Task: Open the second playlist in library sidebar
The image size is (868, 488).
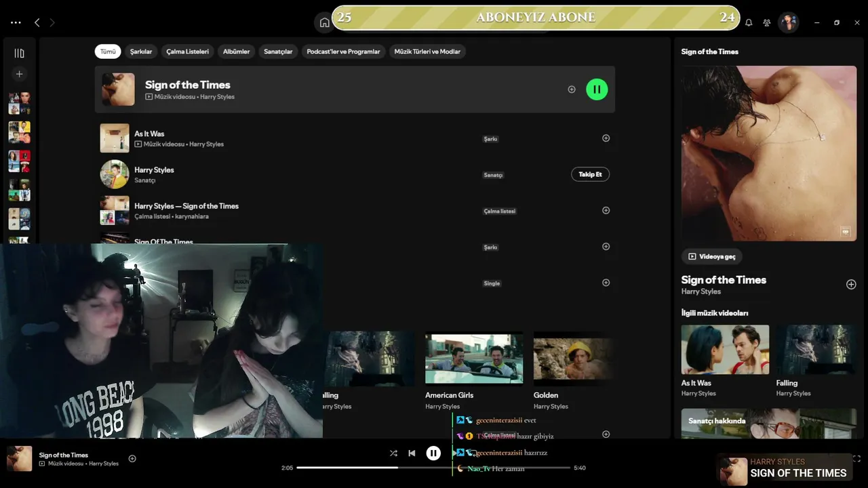Action: point(19,132)
